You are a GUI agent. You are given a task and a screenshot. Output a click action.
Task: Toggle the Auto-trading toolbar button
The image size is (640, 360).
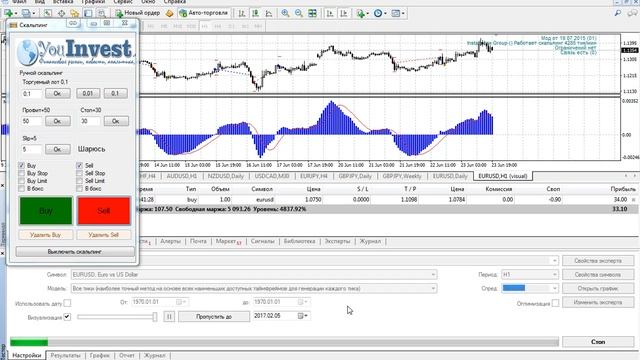[x=204, y=13]
